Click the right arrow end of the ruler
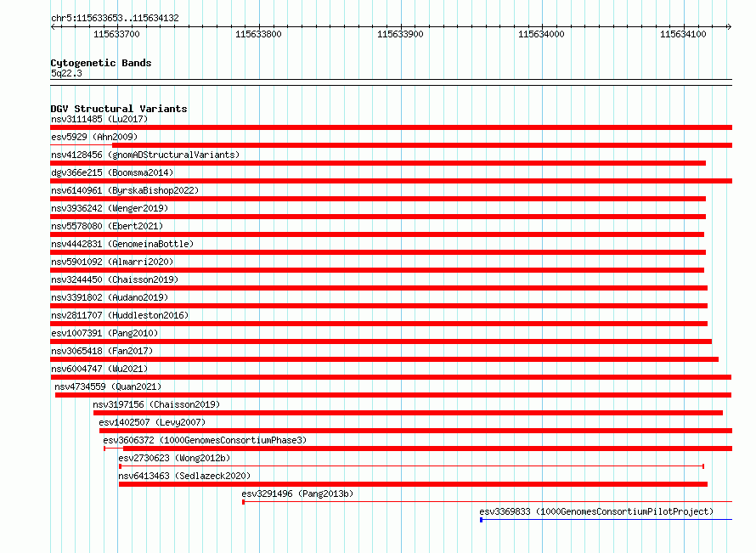 pos(729,27)
